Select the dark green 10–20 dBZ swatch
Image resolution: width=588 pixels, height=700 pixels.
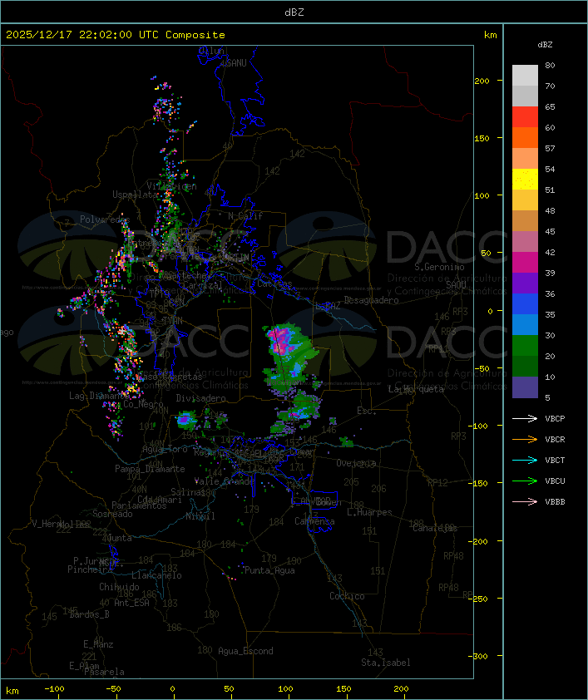point(525,367)
